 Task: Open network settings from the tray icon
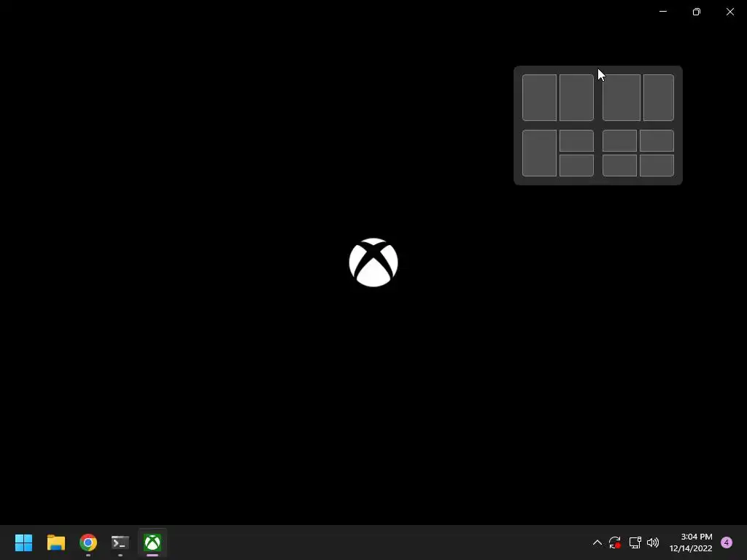pyautogui.click(x=635, y=542)
